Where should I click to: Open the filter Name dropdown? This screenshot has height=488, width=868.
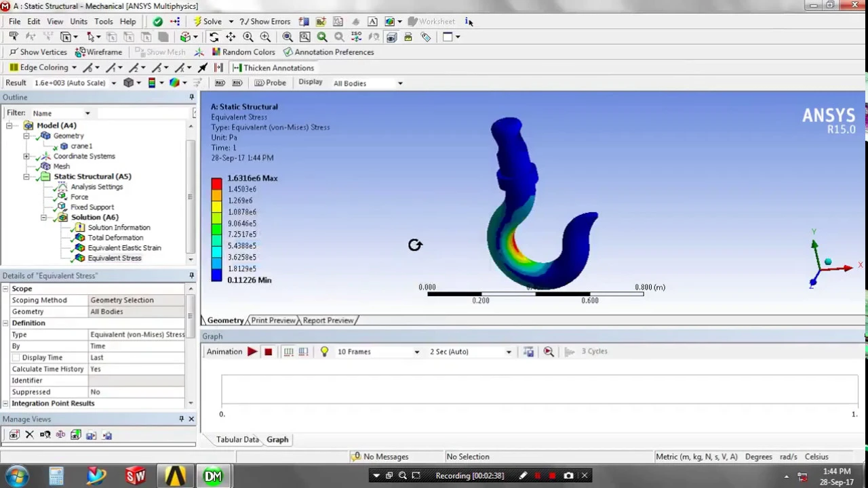[87, 113]
